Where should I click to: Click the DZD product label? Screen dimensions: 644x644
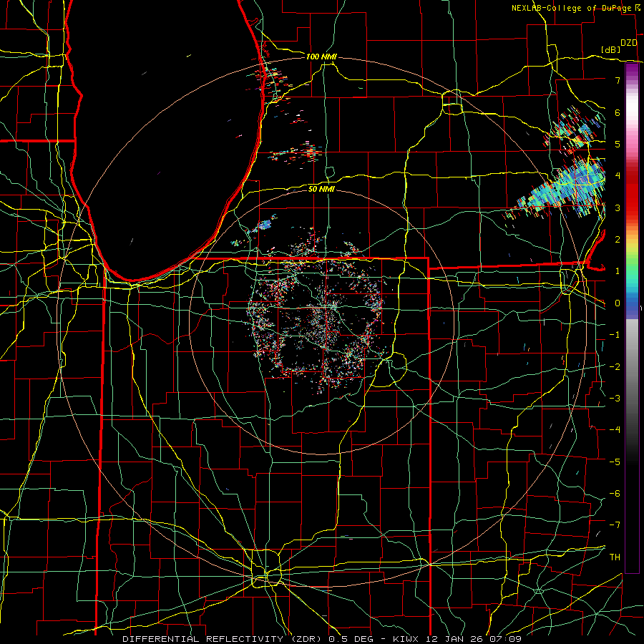tap(629, 43)
